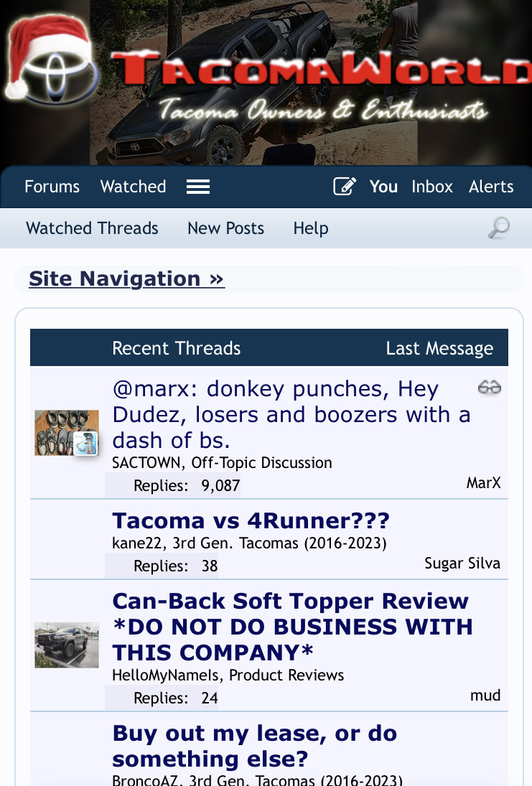Open the Forums tab
Viewport: 532px width, 786px height.
tap(52, 187)
